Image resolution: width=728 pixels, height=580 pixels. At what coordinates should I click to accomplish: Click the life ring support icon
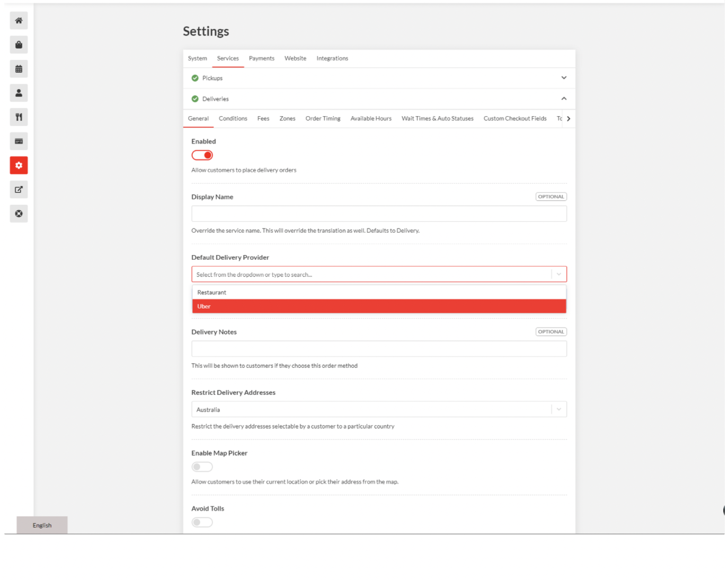(19, 214)
